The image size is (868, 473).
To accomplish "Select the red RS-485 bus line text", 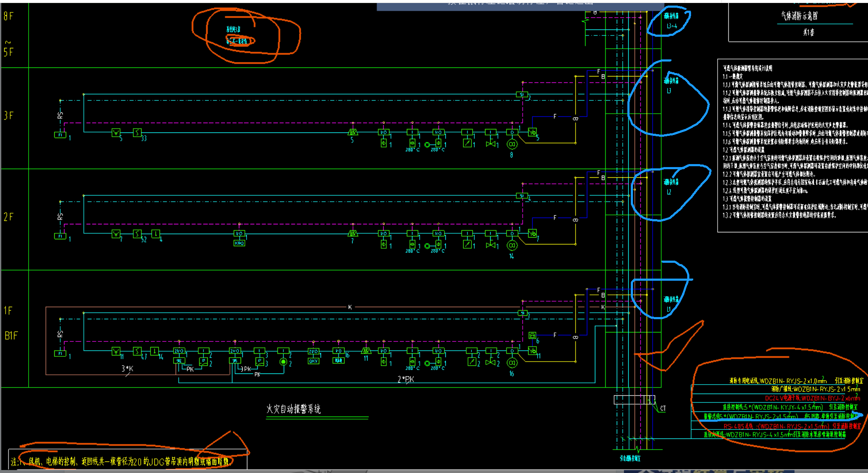I will tap(792, 426).
